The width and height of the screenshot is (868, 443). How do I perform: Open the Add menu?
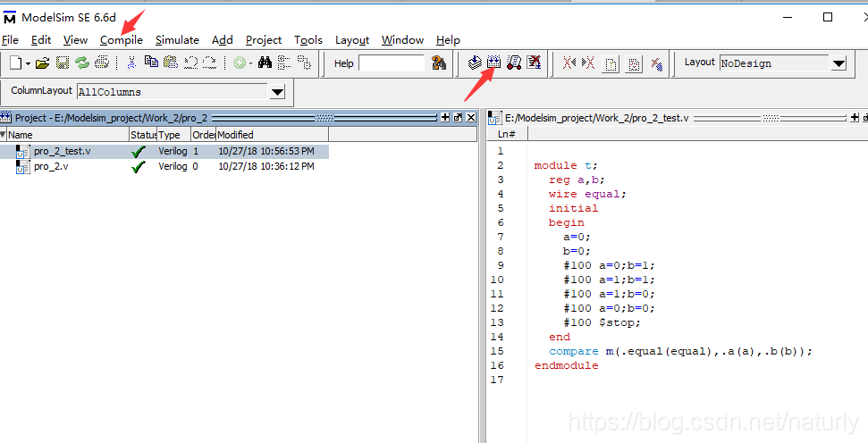click(222, 40)
